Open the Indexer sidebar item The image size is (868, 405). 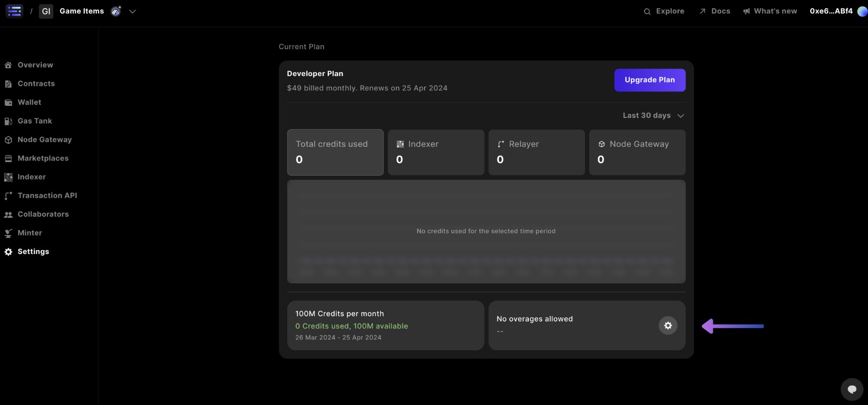[x=32, y=177]
